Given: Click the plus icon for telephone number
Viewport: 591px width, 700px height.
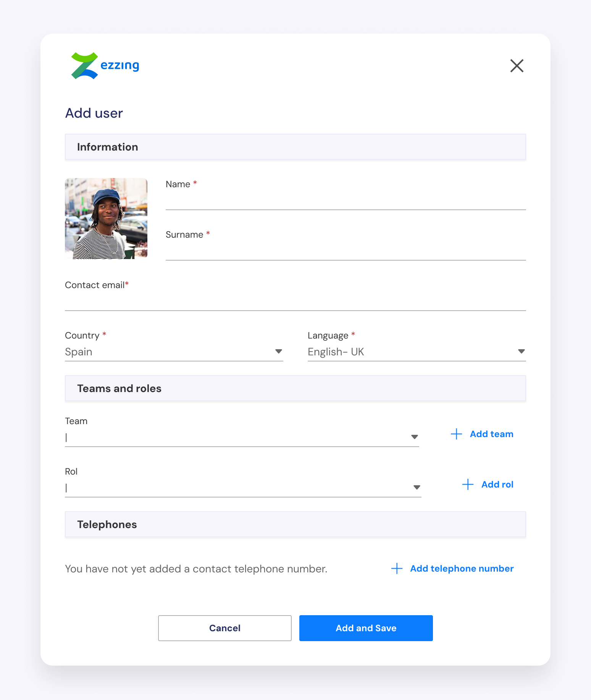Looking at the screenshot, I should coord(397,569).
